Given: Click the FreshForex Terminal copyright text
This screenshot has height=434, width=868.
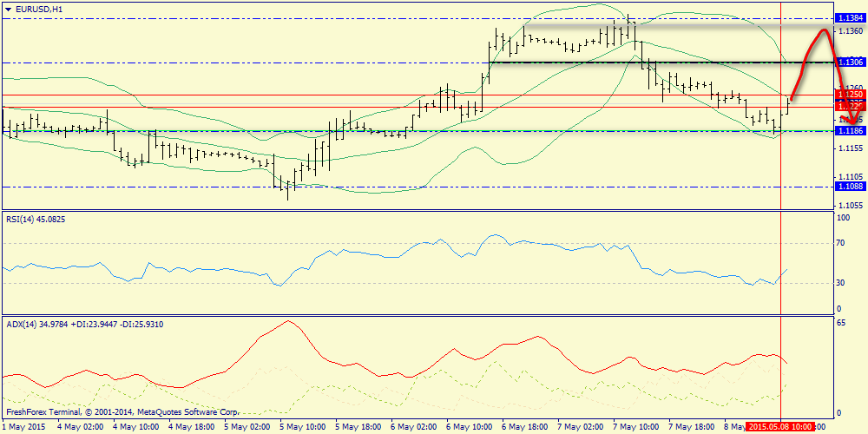Looking at the screenshot, I should [x=122, y=412].
